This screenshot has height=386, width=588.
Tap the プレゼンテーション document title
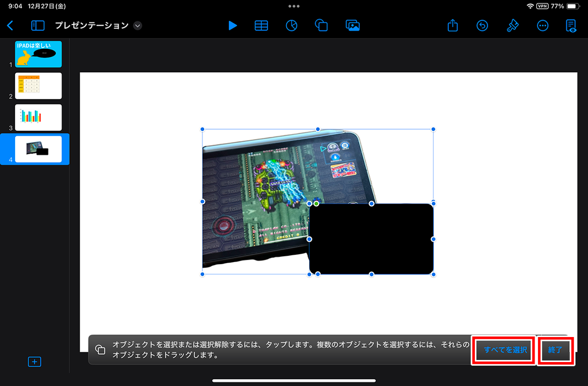(x=92, y=25)
